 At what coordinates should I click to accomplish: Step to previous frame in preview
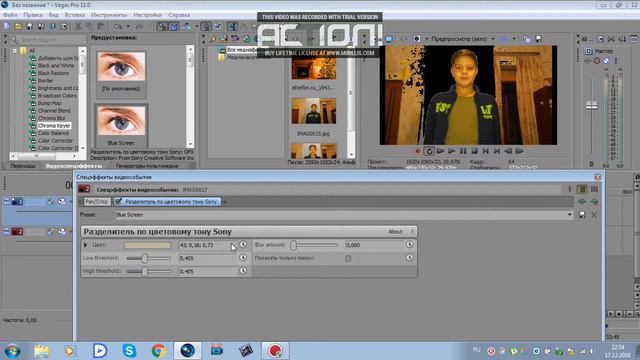[508, 151]
